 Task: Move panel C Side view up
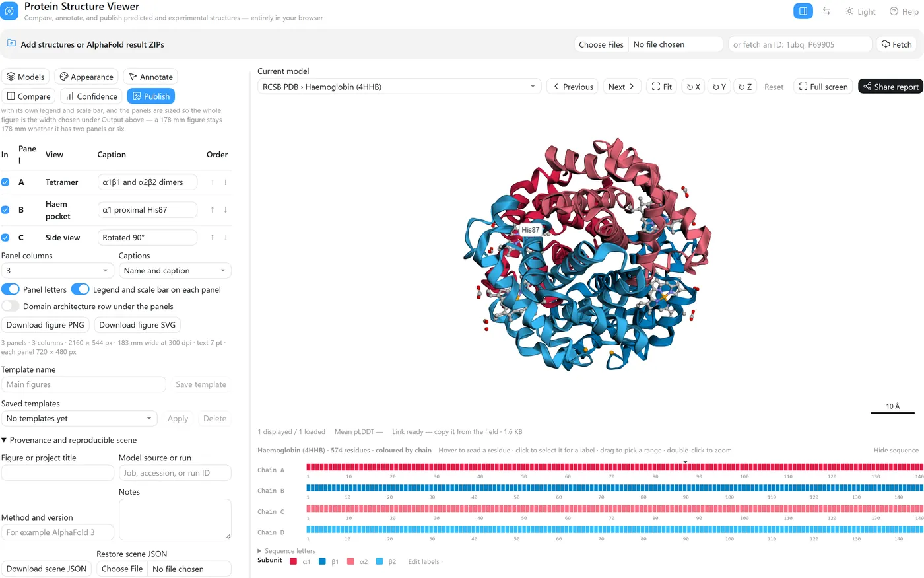pos(213,238)
